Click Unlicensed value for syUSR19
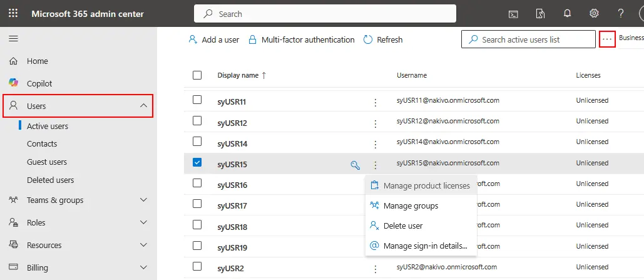The height and width of the screenshot is (280, 644). pos(592,246)
